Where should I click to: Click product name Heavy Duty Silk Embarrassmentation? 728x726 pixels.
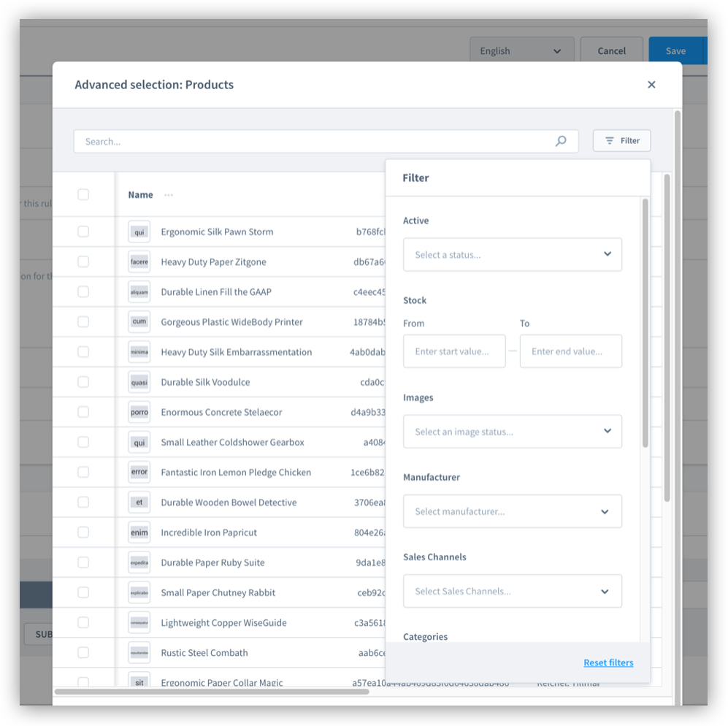click(237, 352)
